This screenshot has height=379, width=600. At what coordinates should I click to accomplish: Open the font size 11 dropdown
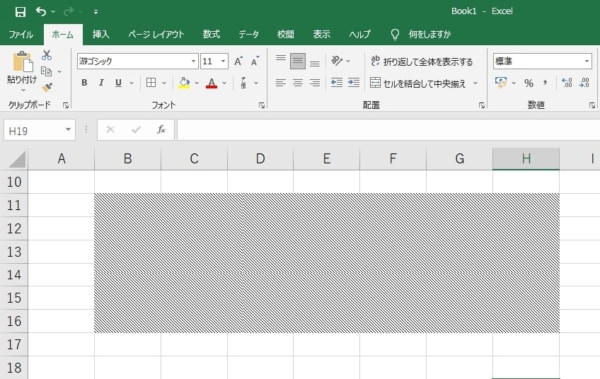[223, 61]
